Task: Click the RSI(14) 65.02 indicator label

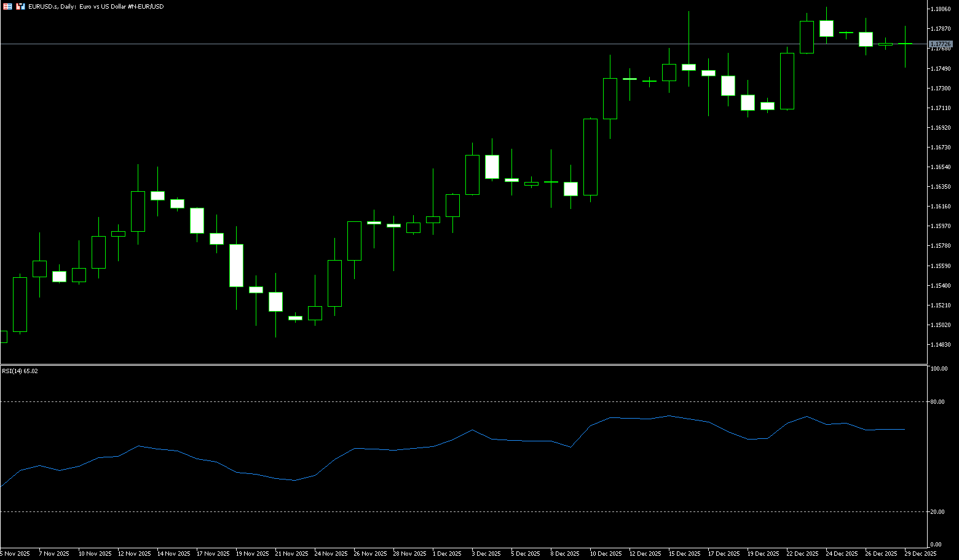Action: pyautogui.click(x=20, y=371)
